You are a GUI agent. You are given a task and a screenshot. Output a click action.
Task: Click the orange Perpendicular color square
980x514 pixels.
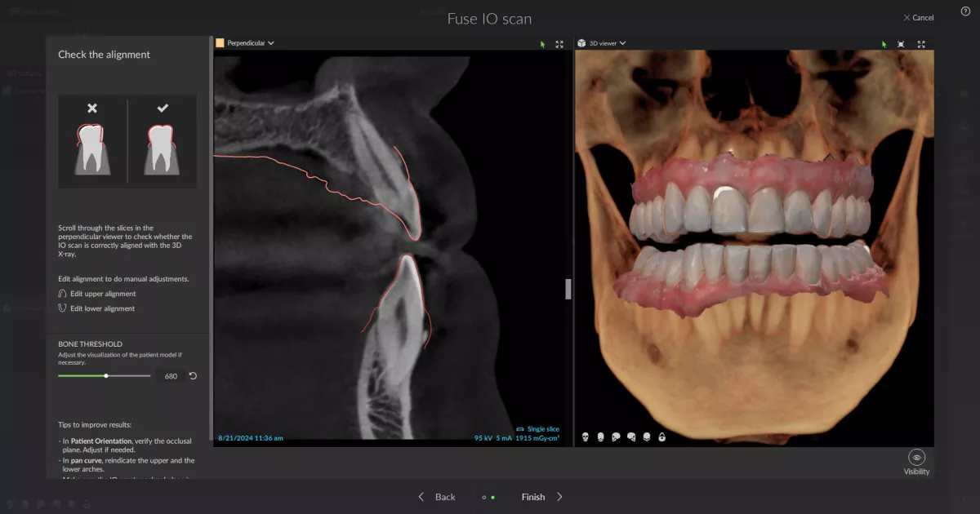tap(220, 43)
